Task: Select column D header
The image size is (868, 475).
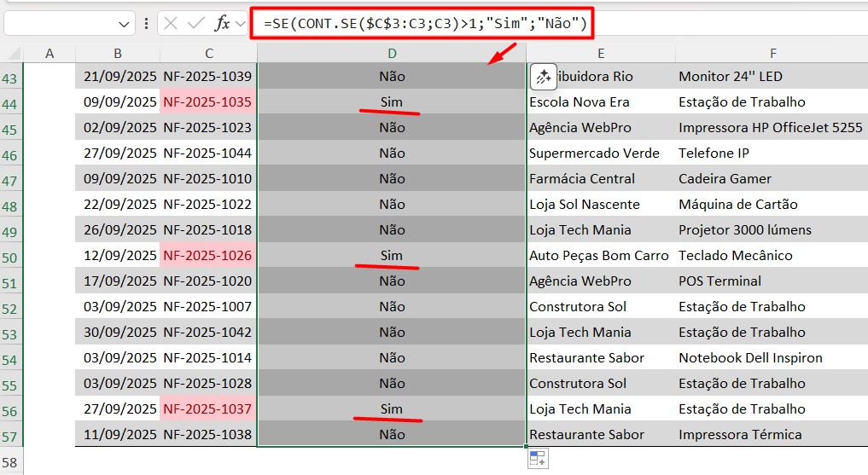Action: coord(392,54)
